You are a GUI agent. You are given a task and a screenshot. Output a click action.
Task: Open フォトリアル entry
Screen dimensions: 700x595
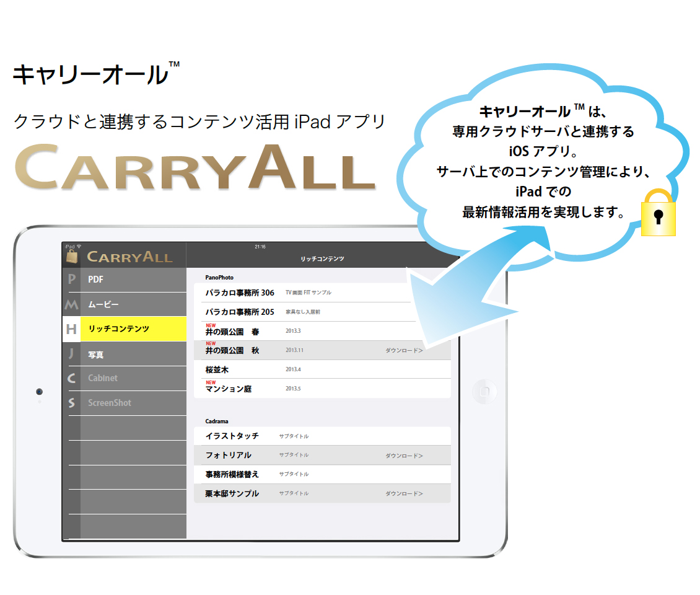pos(322,455)
